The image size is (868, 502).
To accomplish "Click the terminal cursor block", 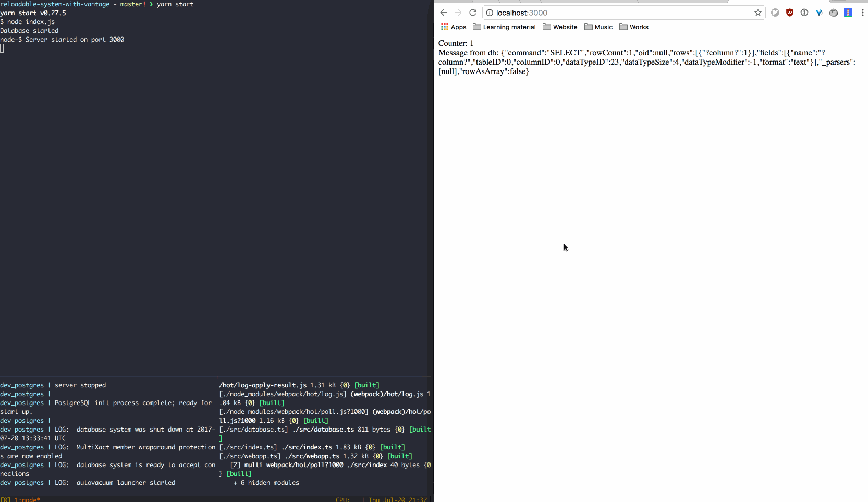I will (2, 48).
